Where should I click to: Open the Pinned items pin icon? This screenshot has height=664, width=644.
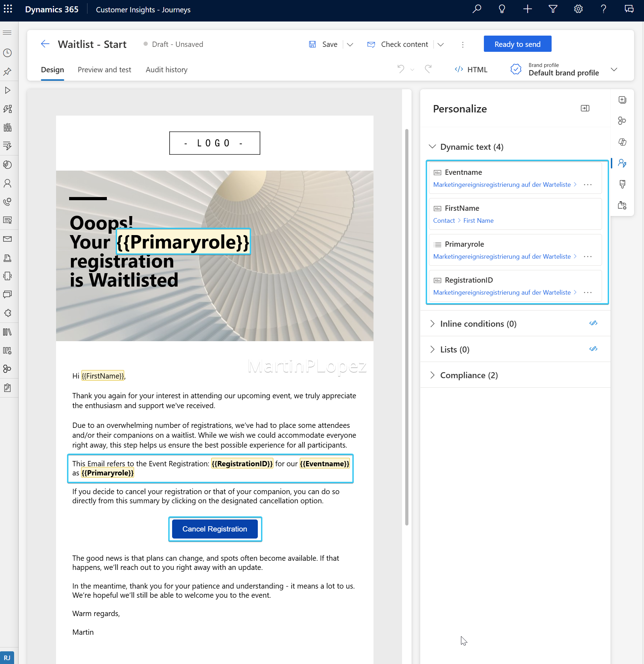pyautogui.click(x=7, y=72)
